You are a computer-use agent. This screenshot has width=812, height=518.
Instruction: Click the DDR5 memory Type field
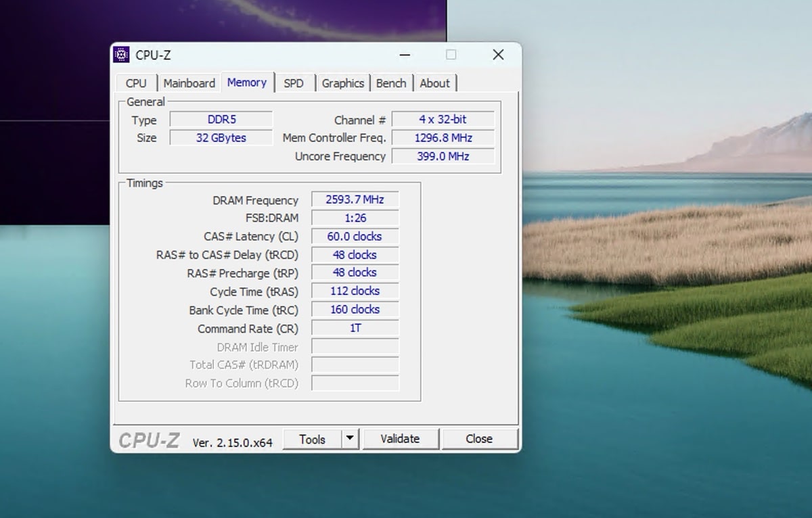point(221,120)
